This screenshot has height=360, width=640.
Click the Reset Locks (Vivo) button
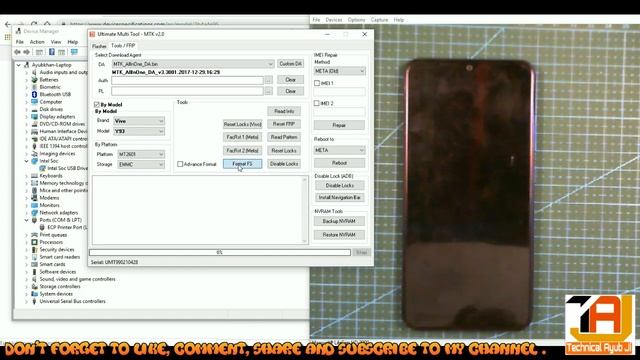pos(242,124)
